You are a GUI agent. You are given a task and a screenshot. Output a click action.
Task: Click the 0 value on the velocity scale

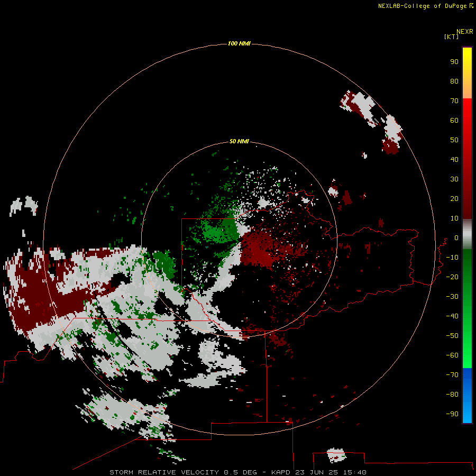click(x=456, y=238)
